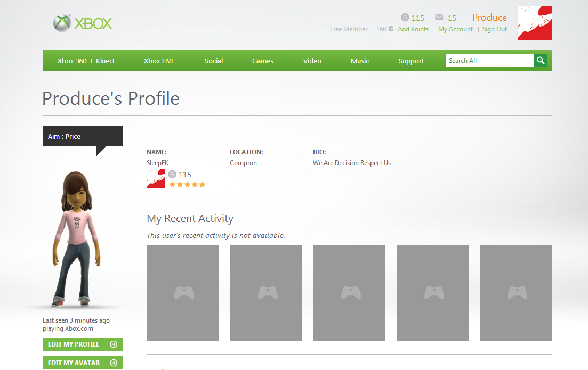
Task: Open the Xbox LIVE menu
Action: click(159, 61)
